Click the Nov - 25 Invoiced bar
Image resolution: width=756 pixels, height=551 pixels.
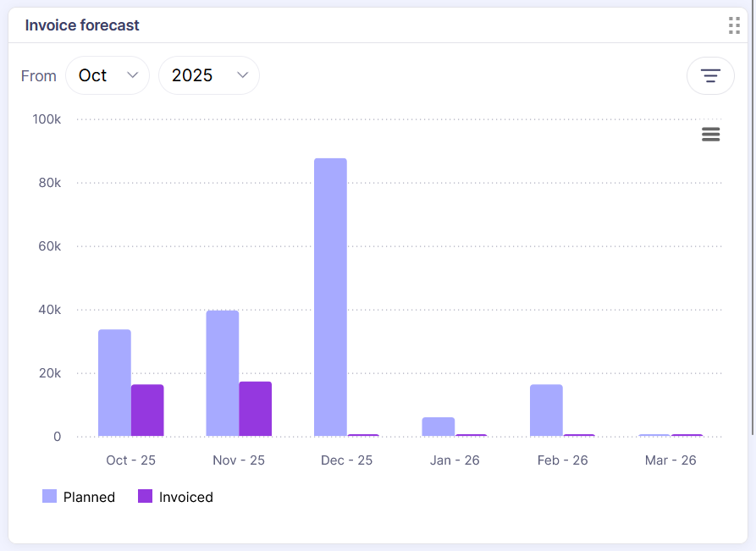[x=255, y=409]
